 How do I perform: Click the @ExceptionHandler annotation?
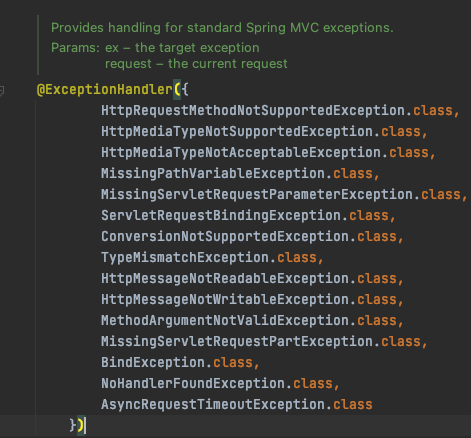[104, 89]
